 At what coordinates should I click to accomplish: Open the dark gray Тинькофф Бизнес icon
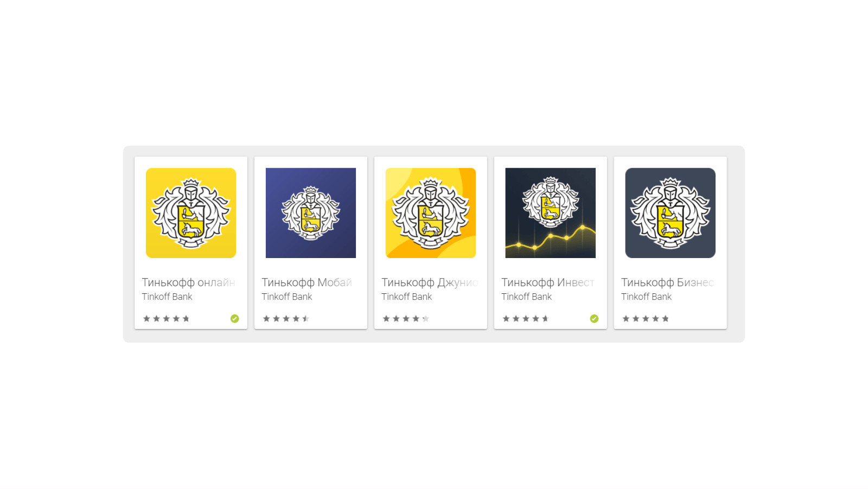(x=671, y=213)
